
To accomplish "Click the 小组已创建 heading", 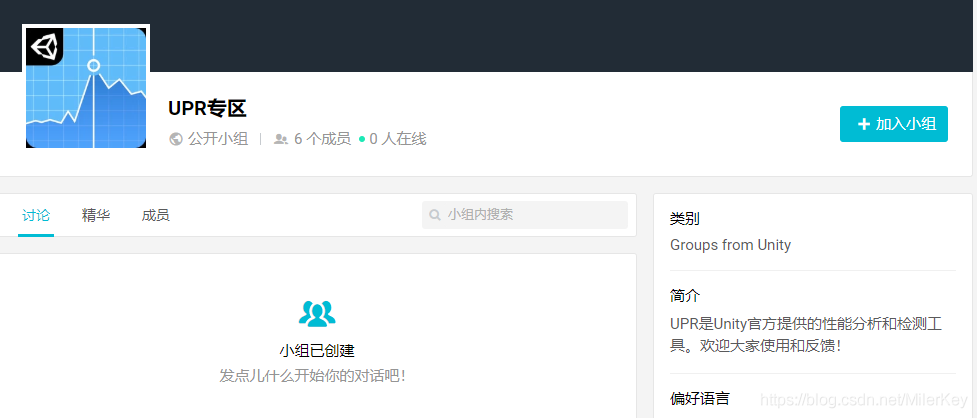I will (317, 351).
